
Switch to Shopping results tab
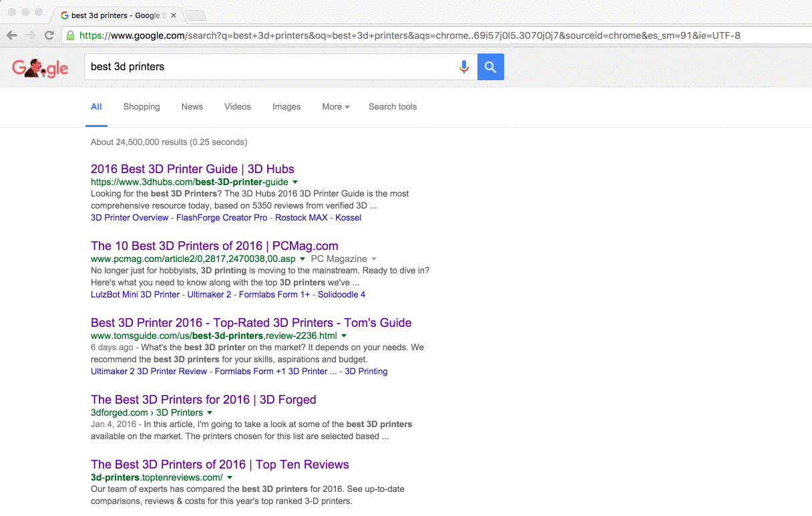tap(142, 107)
